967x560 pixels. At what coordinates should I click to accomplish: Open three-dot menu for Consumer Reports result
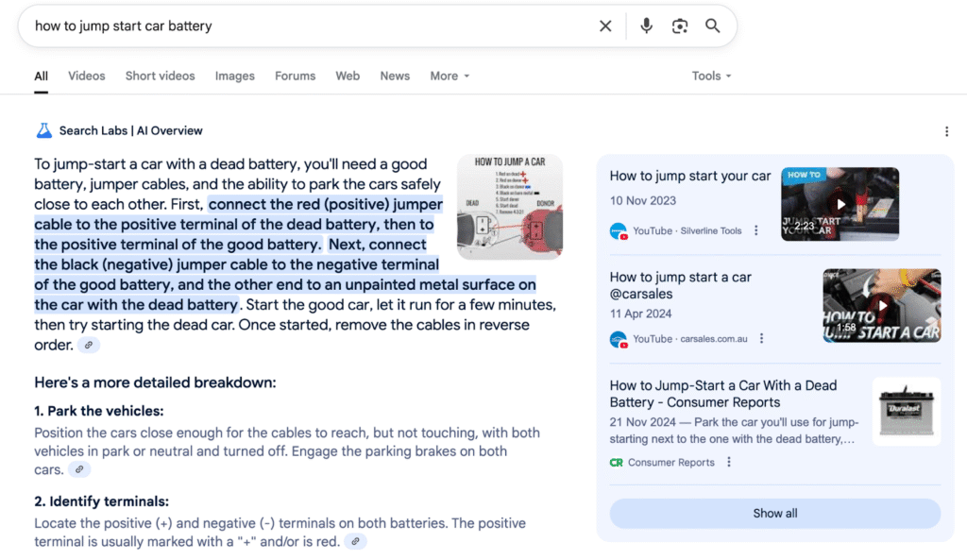point(729,463)
